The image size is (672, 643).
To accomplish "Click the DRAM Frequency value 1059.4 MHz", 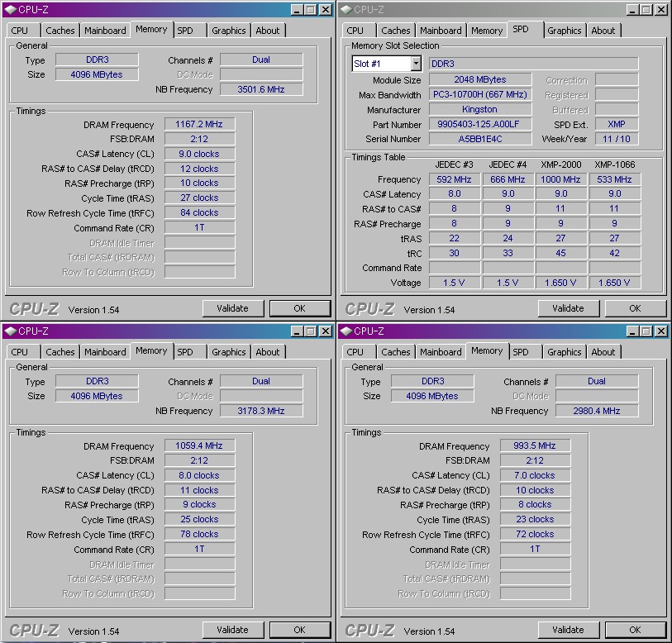I will [199, 445].
